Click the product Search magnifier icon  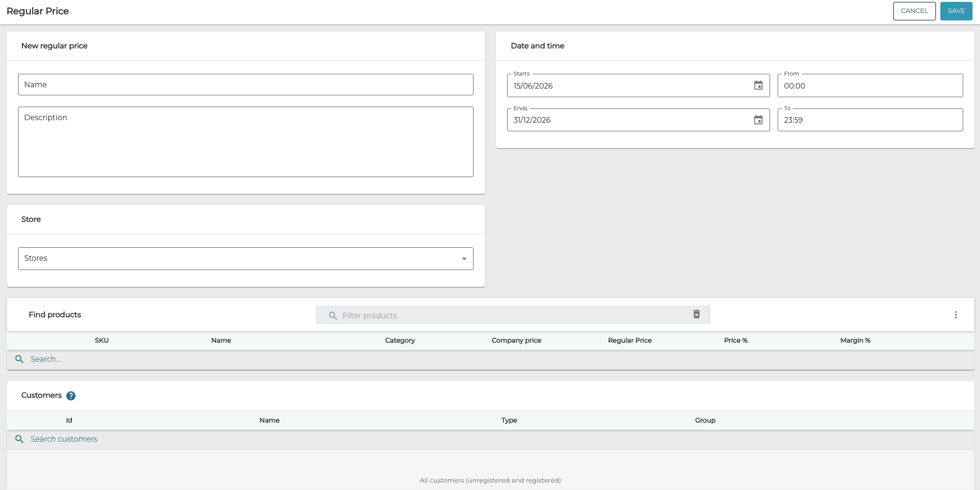pyautogui.click(x=19, y=359)
